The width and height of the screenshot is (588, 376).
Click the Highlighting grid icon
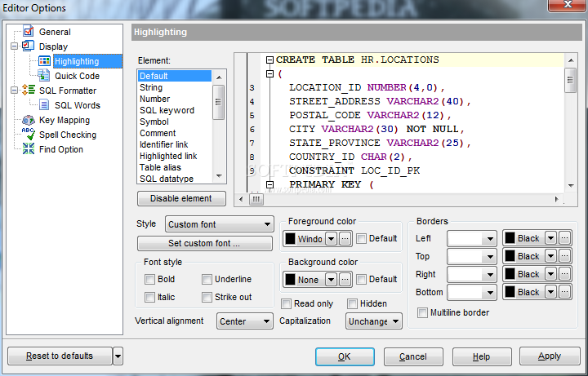[x=44, y=61]
